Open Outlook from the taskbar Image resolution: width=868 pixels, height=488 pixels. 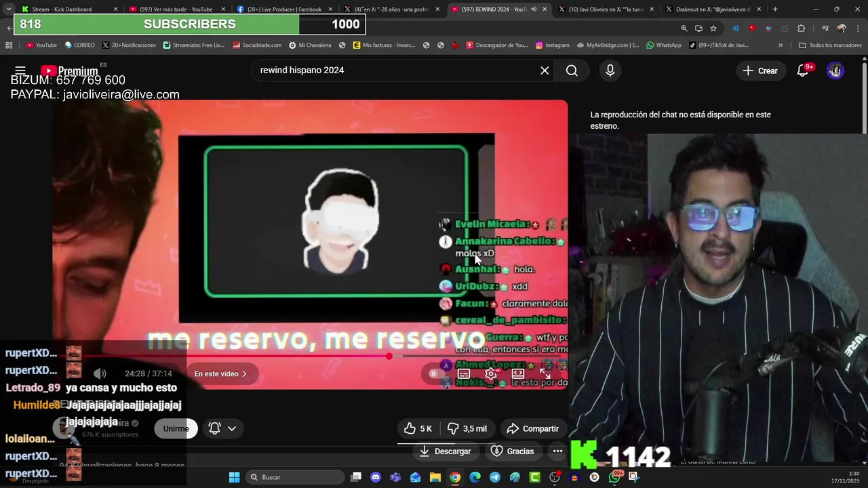(415, 477)
